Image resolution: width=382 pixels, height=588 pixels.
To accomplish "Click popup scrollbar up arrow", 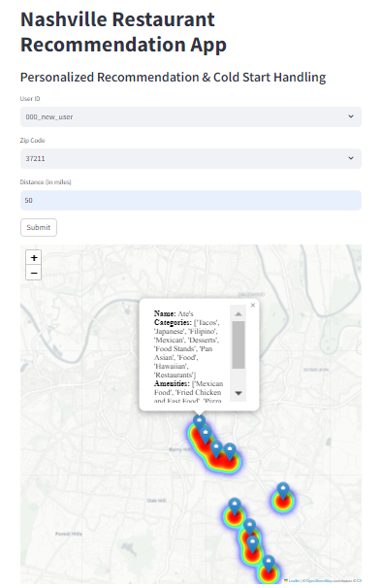I will [x=239, y=313].
